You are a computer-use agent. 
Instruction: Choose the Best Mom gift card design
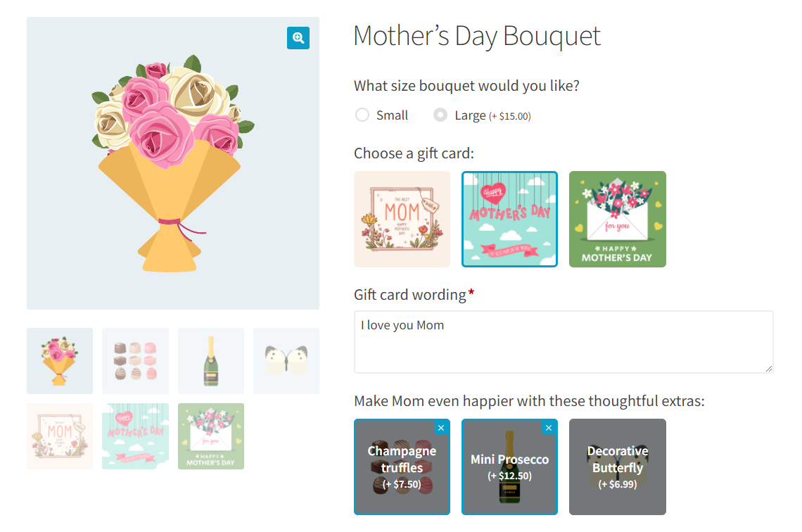(x=402, y=219)
